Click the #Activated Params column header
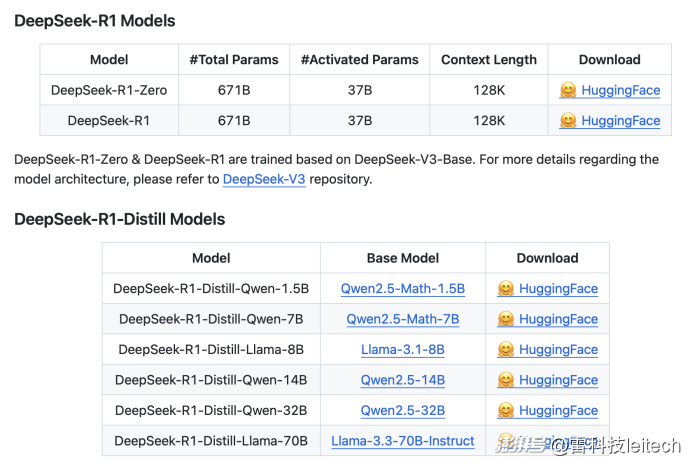690x466 pixels. (359, 60)
